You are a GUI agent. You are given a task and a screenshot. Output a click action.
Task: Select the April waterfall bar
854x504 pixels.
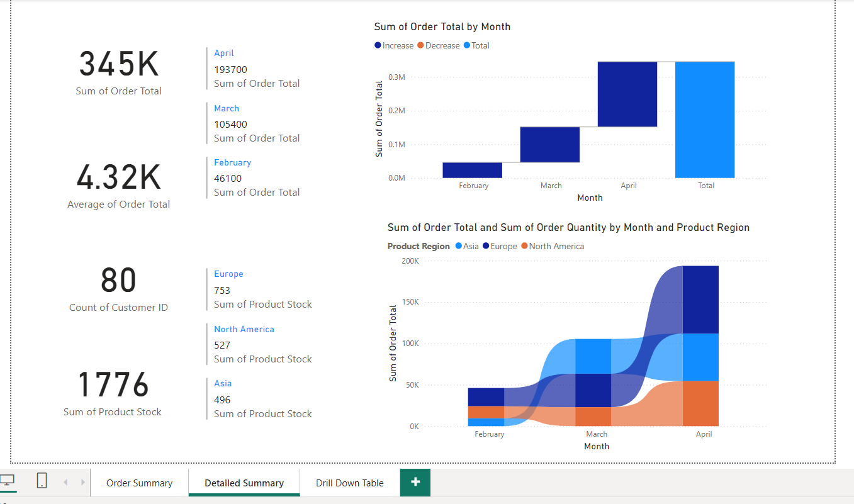(627, 94)
